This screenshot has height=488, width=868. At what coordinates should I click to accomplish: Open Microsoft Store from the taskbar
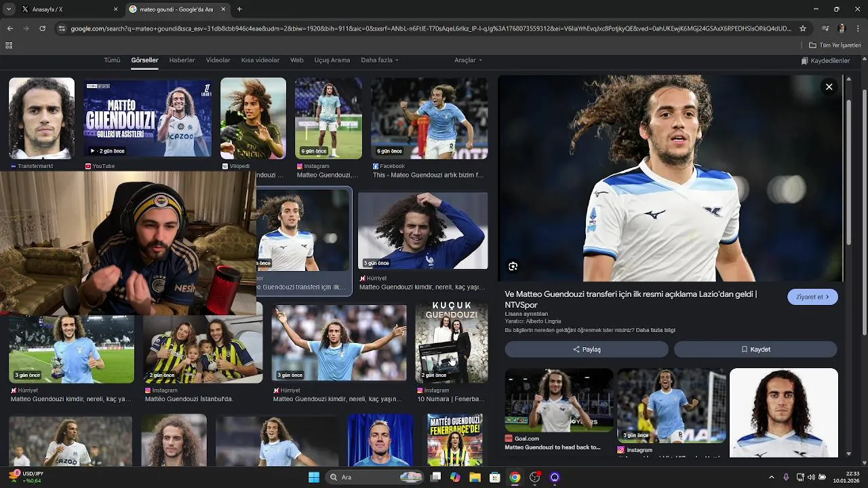(x=495, y=477)
